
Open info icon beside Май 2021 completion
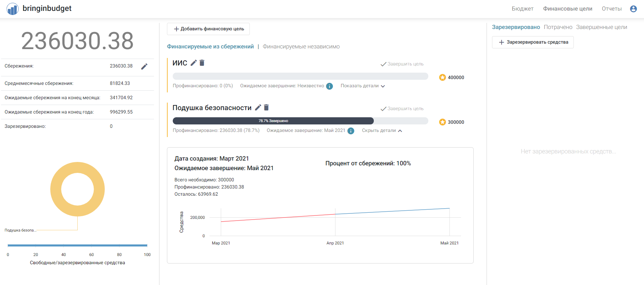(351, 131)
